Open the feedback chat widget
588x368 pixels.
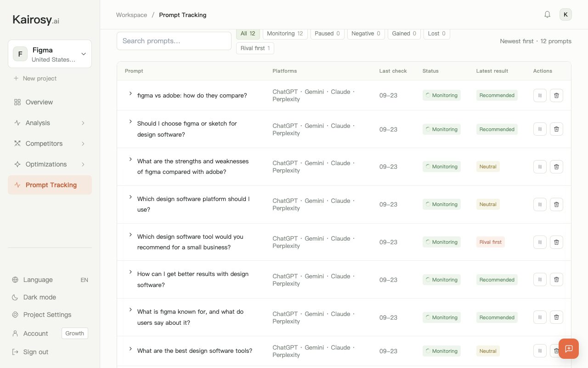point(569,349)
